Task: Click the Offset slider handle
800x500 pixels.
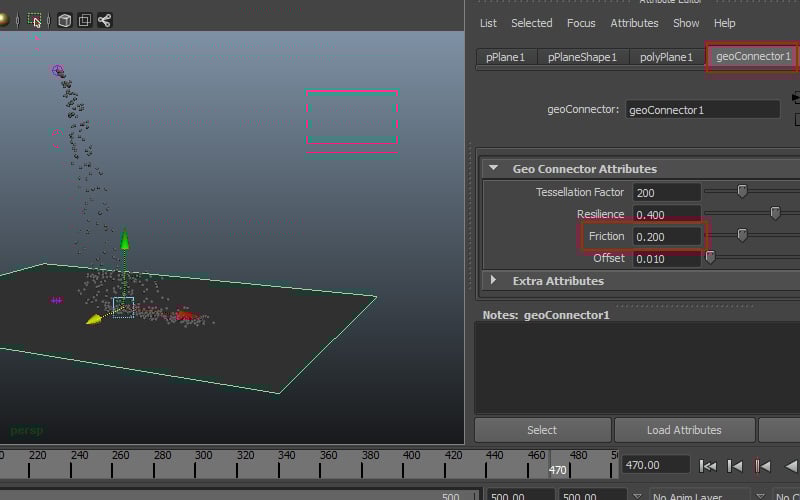Action: (x=710, y=257)
